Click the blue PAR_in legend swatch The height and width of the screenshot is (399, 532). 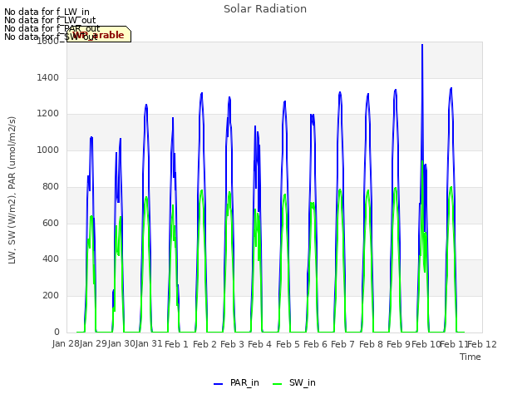(x=218, y=384)
